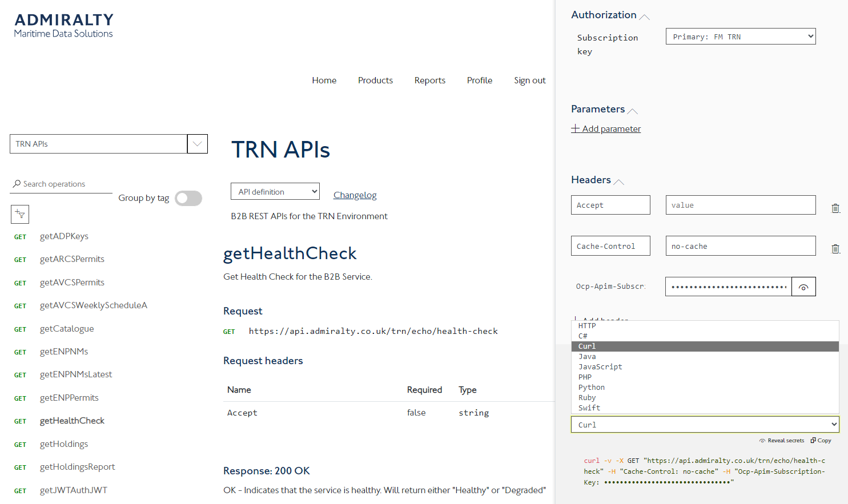This screenshot has height=504, width=848.
Task: Click the filter by tags icon
Action: point(20,215)
